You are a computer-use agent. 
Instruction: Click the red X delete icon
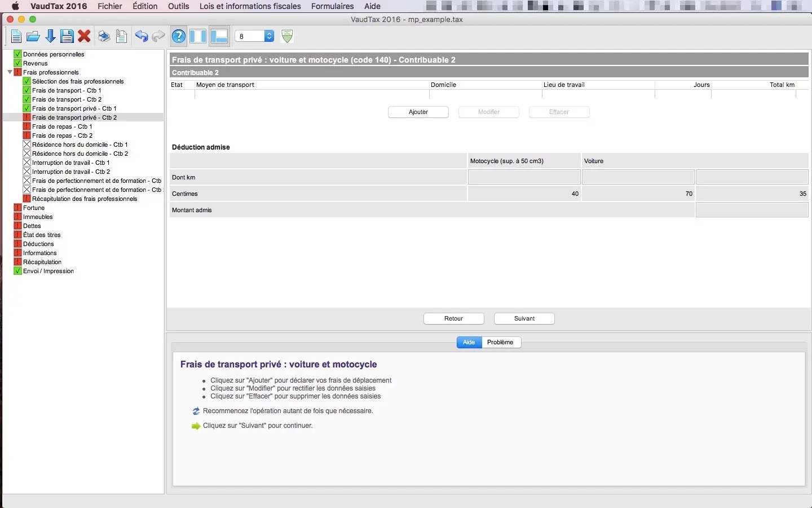coord(85,37)
